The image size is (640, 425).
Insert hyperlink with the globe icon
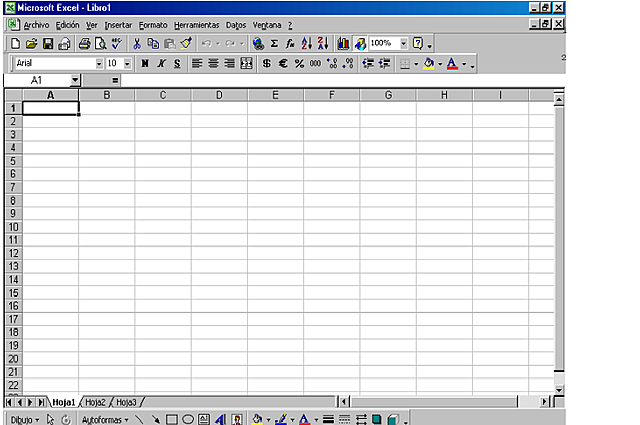click(258, 43)
